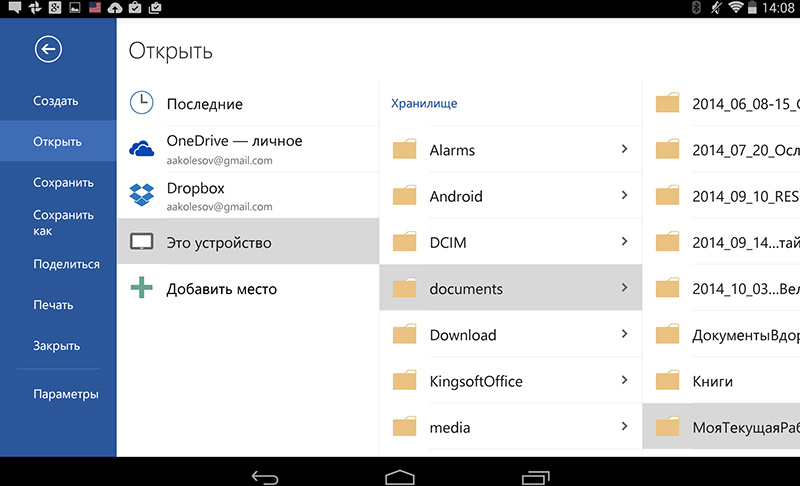Click the green plus Добавить место icon
The width and height of the screenshot is (800, 486).
[142, 289]
